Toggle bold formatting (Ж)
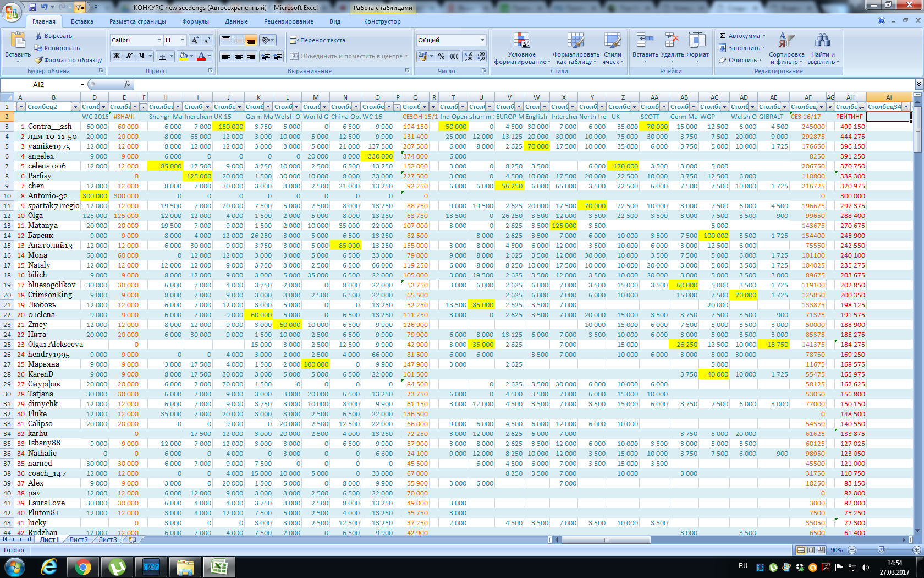 [x=117, y=56]
